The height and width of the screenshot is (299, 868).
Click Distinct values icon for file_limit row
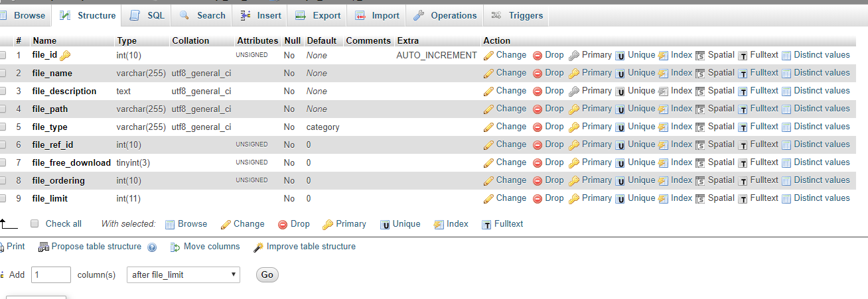[x=786, y=198]
